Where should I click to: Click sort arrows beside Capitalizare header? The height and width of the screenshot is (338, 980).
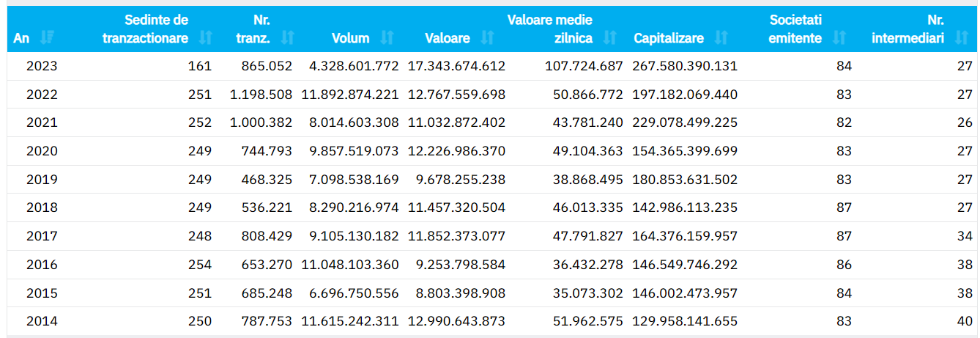pyautogui.click(x=721, y=37)
